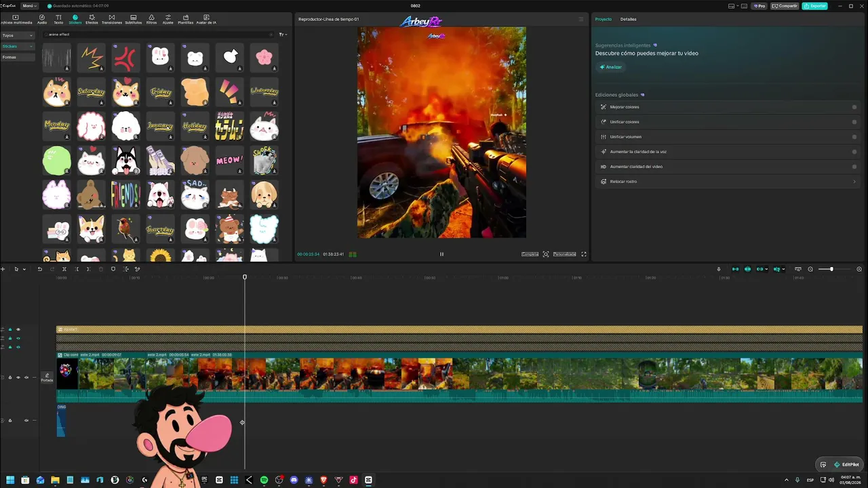Image resolution: width=868 pixels, height=488 pixels.
Task: Toggle the Unificar colores switch
Action: (x=854, y=122)
